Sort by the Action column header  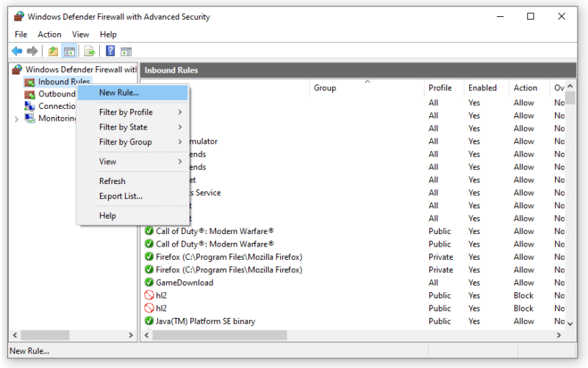click(x=529, y=88)
